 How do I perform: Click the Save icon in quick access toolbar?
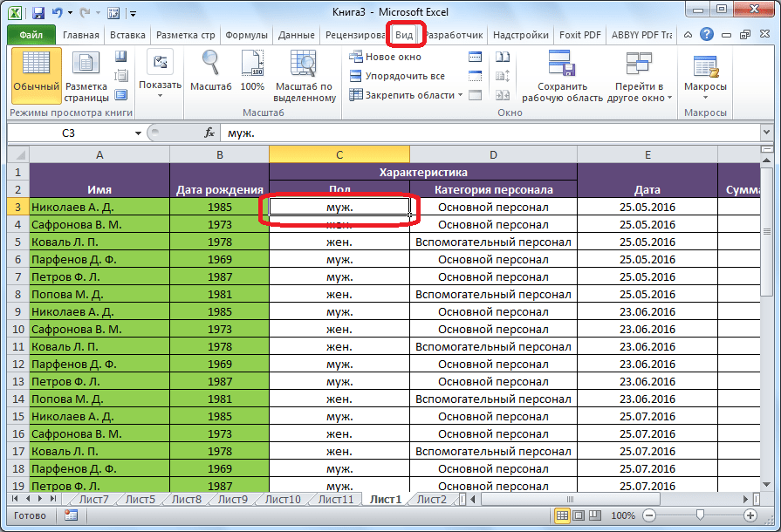pyautogui.click(x=38, y=13)
